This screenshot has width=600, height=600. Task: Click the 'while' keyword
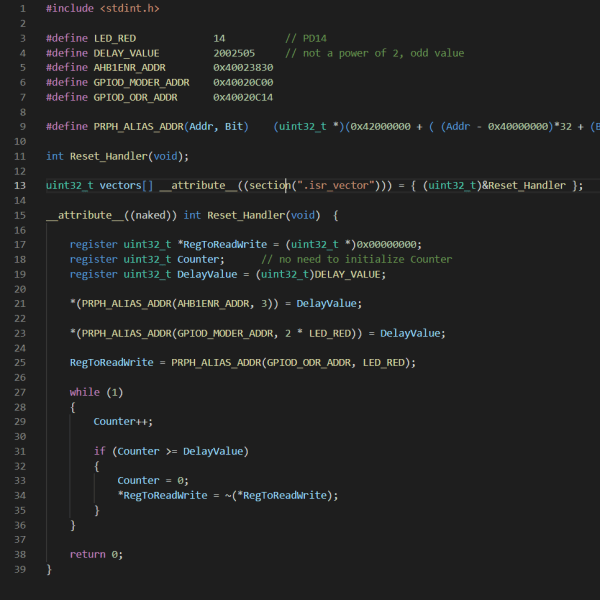pyautogui.click(x=85, y=392)
